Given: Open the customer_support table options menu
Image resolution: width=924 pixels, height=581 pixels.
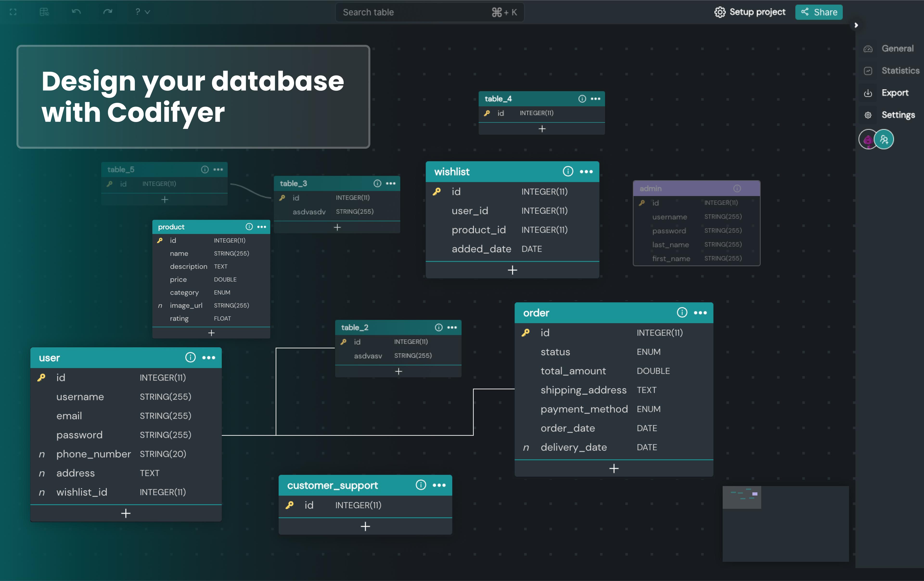Looking at the screenshot, I should 439,486.
